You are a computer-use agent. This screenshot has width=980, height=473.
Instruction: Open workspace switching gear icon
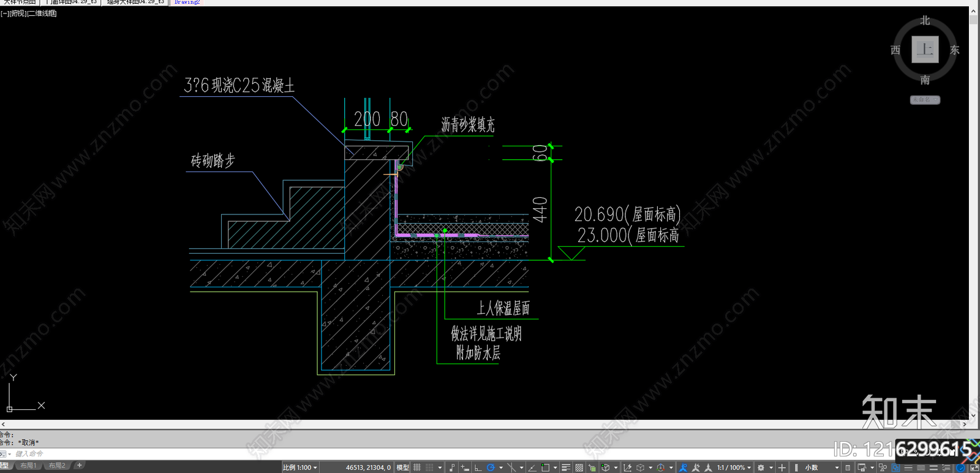[x=761, y=467]
